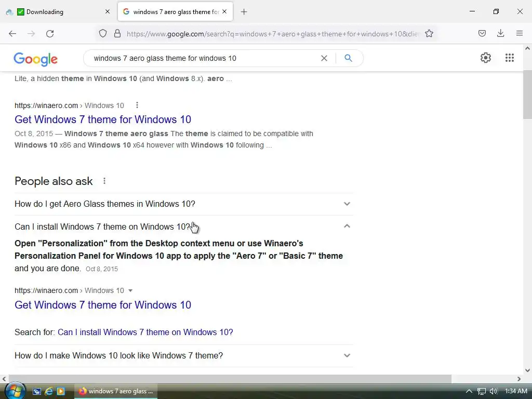532x399 pixels.
Task: Switch to the Downloading tab
Action: point(58,12)
